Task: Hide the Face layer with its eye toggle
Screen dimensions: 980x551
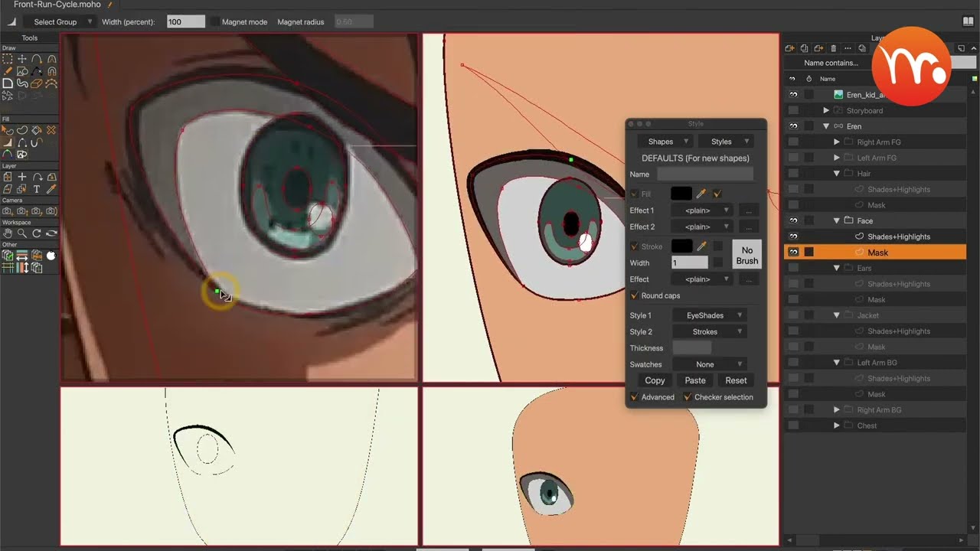Action: pyautogui.click(x=793, y=220)
